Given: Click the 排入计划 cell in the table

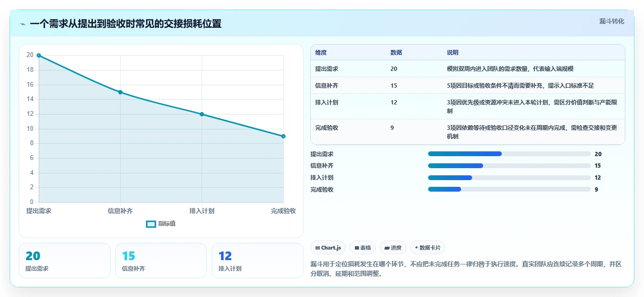Looking at the screenshot, I should (327, 103).
